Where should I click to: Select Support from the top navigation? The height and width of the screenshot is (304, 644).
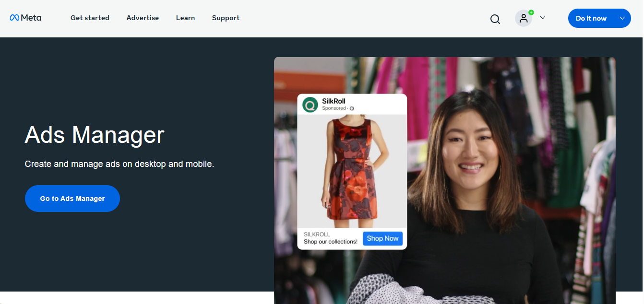tap(226, 18)
